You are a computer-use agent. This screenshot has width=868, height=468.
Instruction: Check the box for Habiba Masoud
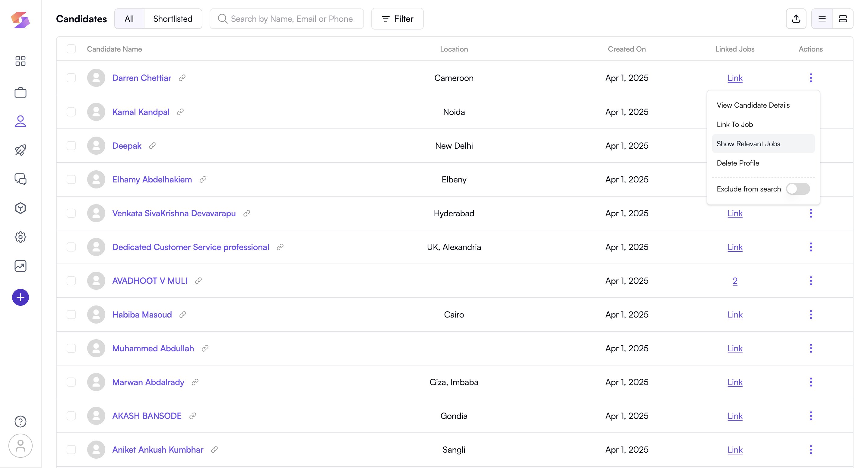point(71,314)
